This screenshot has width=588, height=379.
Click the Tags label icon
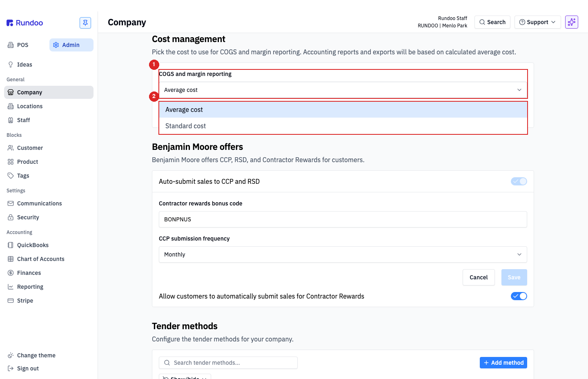point(11,176)
